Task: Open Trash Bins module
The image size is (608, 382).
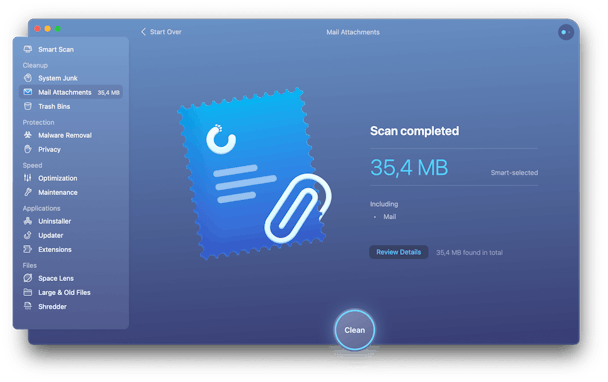Action: 54,106
